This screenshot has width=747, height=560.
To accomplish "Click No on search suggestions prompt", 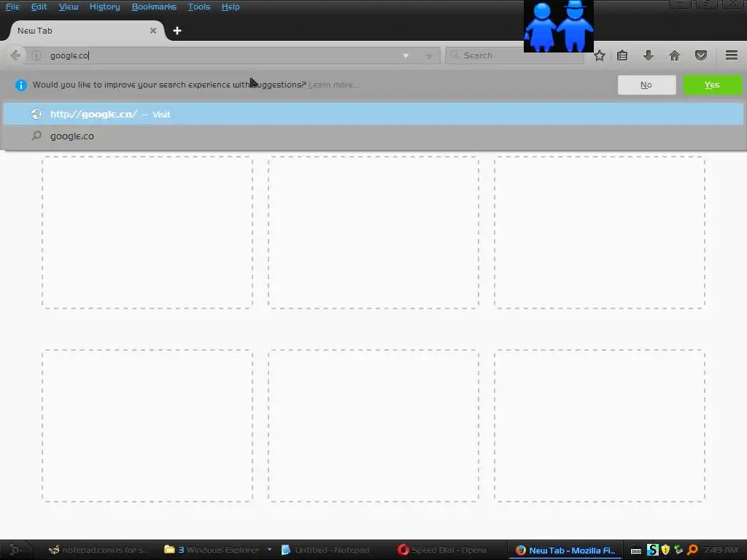I will point(646,85).
